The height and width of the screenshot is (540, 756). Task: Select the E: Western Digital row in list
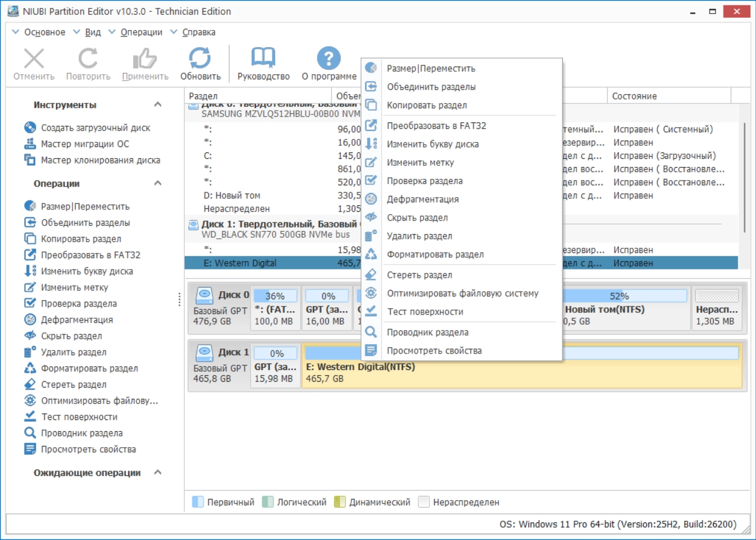(461, 263)
